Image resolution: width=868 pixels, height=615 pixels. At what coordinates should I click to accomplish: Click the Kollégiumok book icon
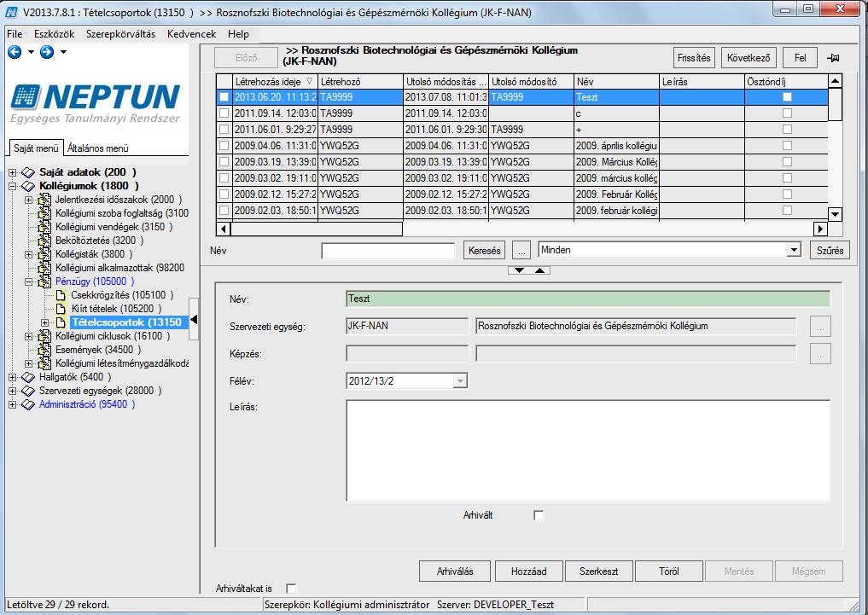pos(28,187)
